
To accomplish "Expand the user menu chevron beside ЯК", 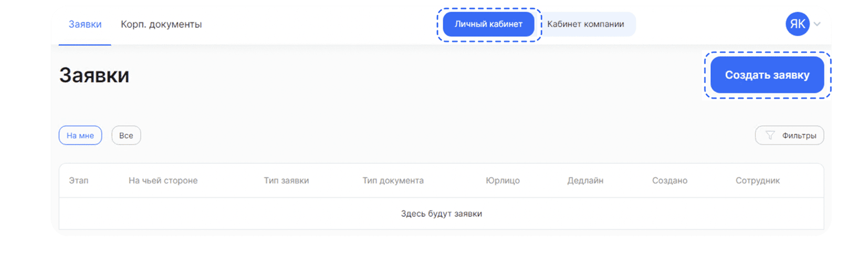I will pos(817,24).
